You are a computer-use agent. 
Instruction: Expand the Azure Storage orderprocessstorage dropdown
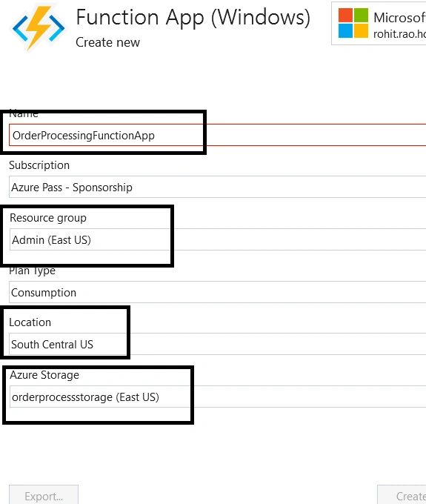218,397
